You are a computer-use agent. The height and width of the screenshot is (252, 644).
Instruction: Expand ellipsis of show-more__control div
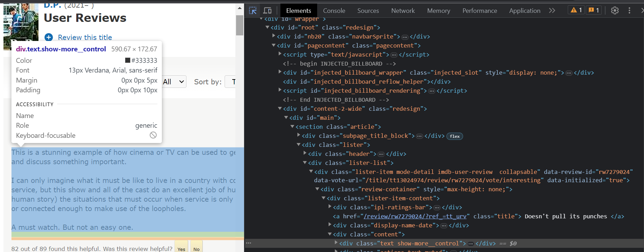471,244
